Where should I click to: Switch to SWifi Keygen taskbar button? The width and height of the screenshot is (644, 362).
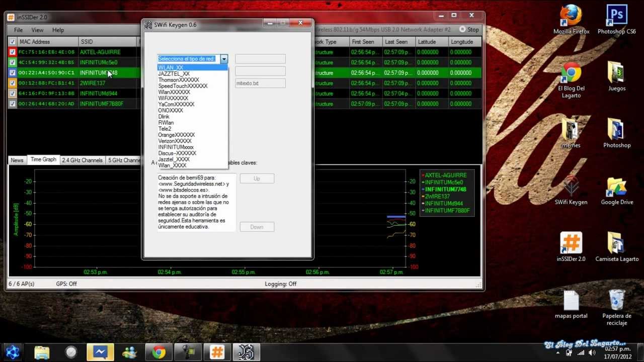click(246, 352)
